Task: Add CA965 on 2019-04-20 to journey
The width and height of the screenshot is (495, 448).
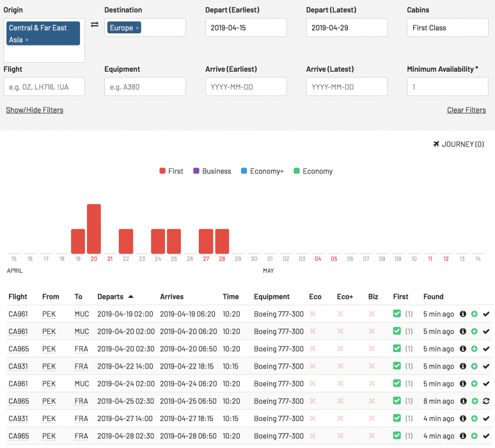Action: [x=474, y=349]
